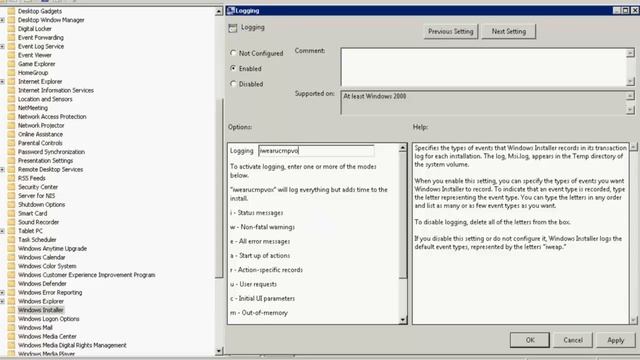Click the tree pane scroll down arrow
The height and width of the screenshot is (360, 640).
pyautogui.click(x=219, y=351)
